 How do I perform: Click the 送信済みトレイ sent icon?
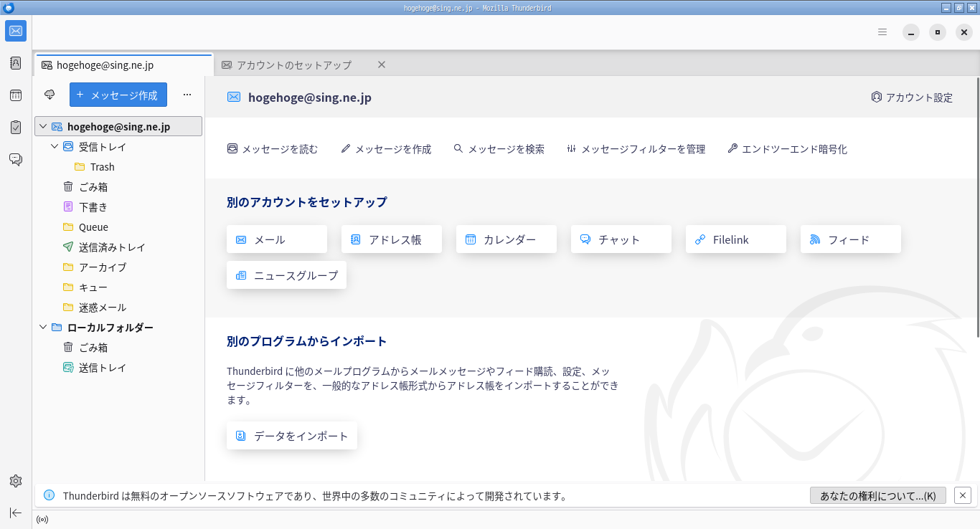68,247
